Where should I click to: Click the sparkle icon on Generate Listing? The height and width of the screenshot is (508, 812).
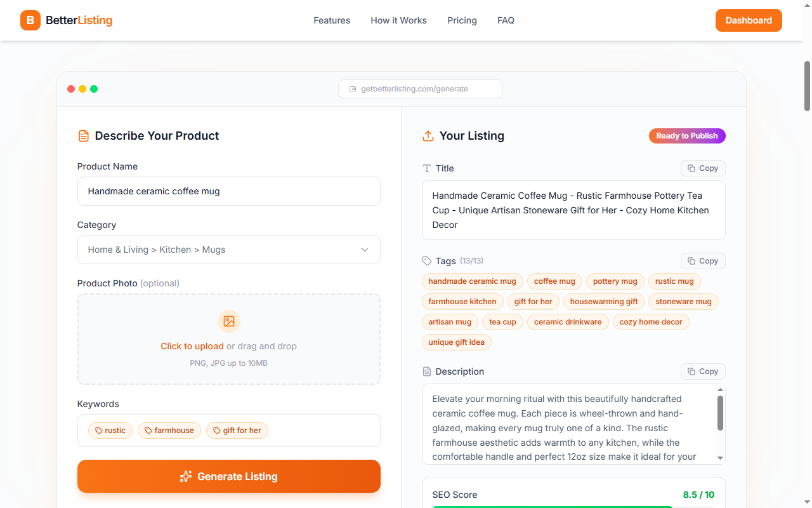point(185,476)
